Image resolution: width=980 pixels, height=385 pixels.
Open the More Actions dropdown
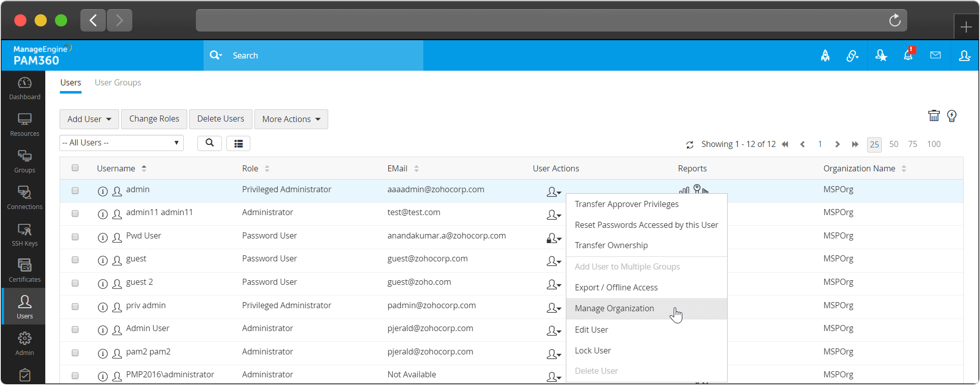click(x=291, y=119)
